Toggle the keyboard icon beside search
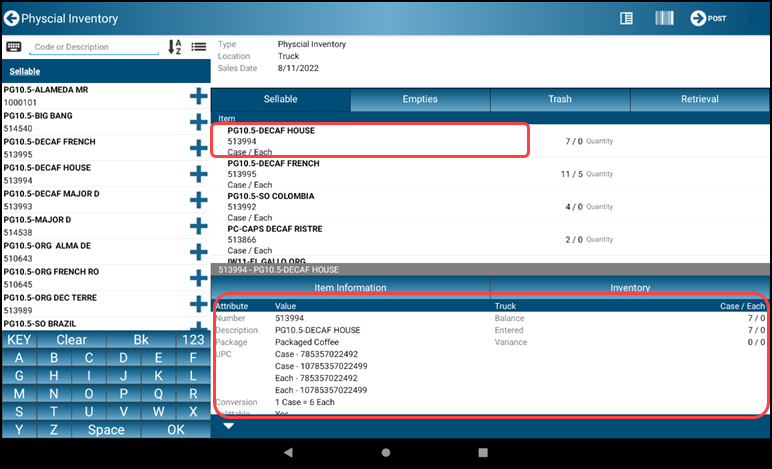 (x=14, y=47)
